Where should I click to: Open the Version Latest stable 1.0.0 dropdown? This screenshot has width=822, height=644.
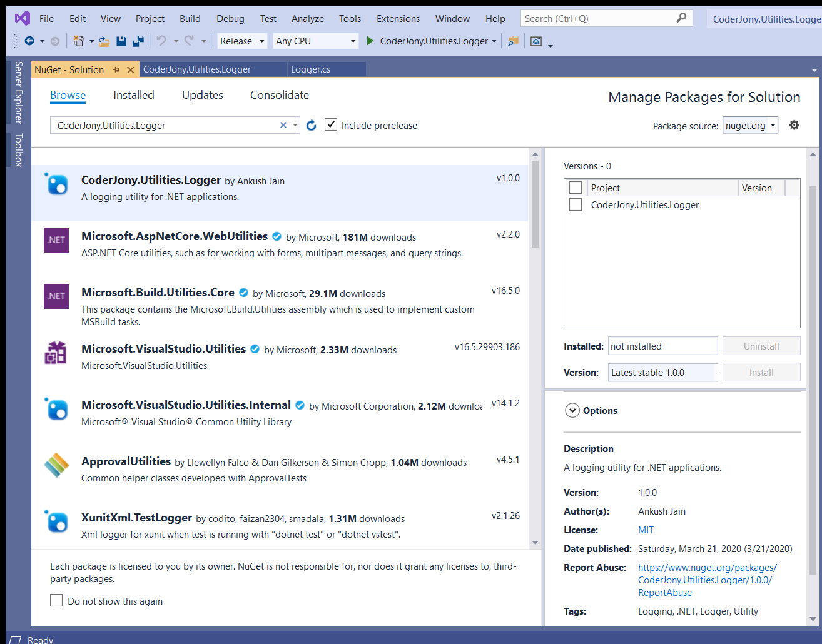664,372
